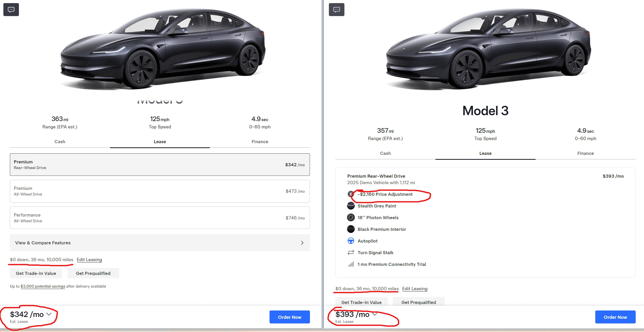Click the Turn Signal Stalk arrows icon
This screenshot has height=332, width=644.
pyautogui.click(x=351, y=253)
